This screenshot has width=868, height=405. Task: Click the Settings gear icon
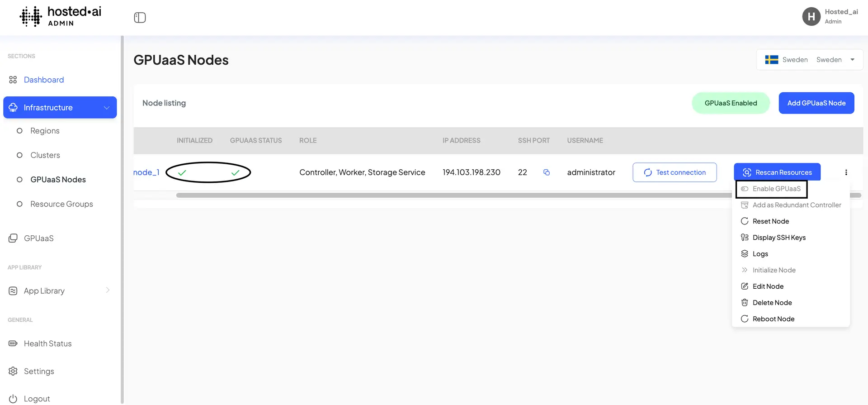(13, 371)
